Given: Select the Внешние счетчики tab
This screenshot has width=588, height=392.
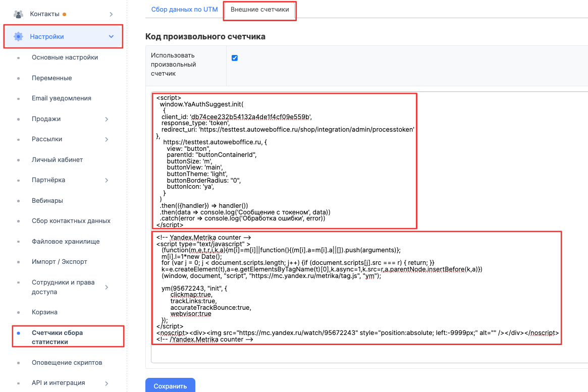Looking at the screenshot, I should 260,10.
